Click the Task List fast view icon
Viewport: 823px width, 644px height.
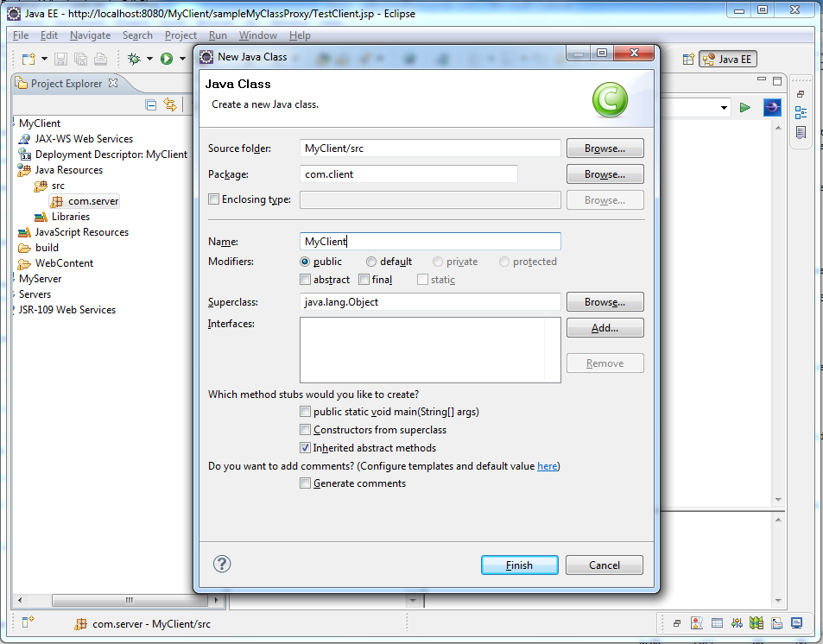pos(801,132)
